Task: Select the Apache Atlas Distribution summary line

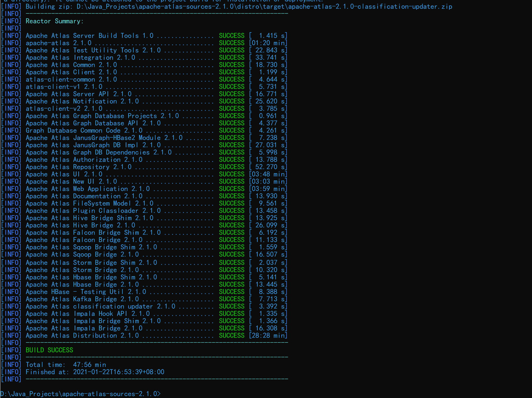Action: (x=82, y=335)
